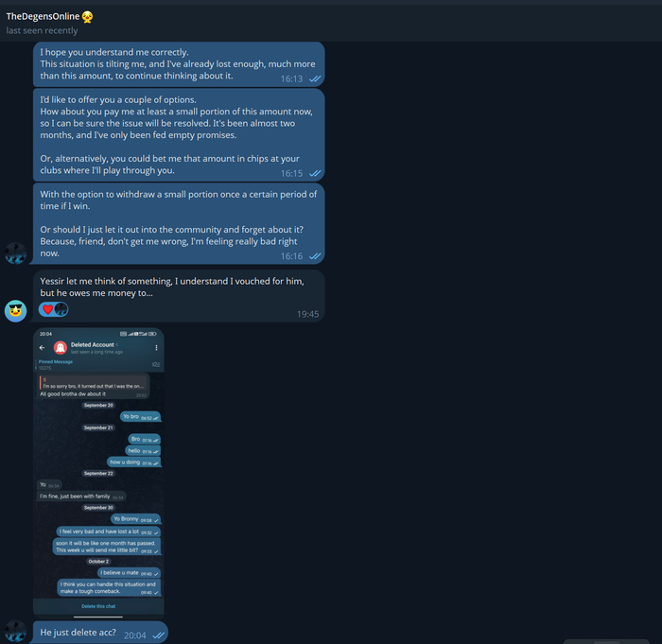Click 'Delete this chat' in the screenshot
Screen dimensions: 662x644
point(98,606)
